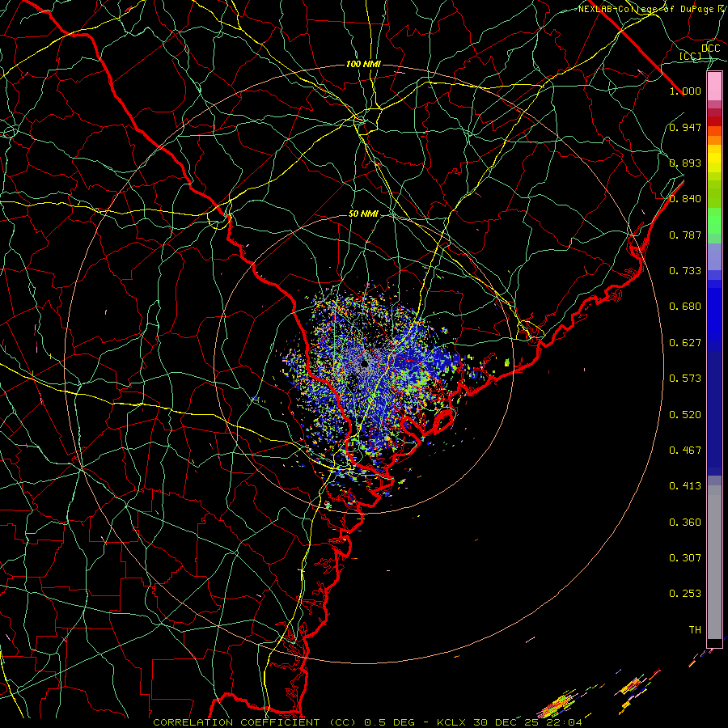Click the 30 DEC 25 date text

(x=506, y=722)
